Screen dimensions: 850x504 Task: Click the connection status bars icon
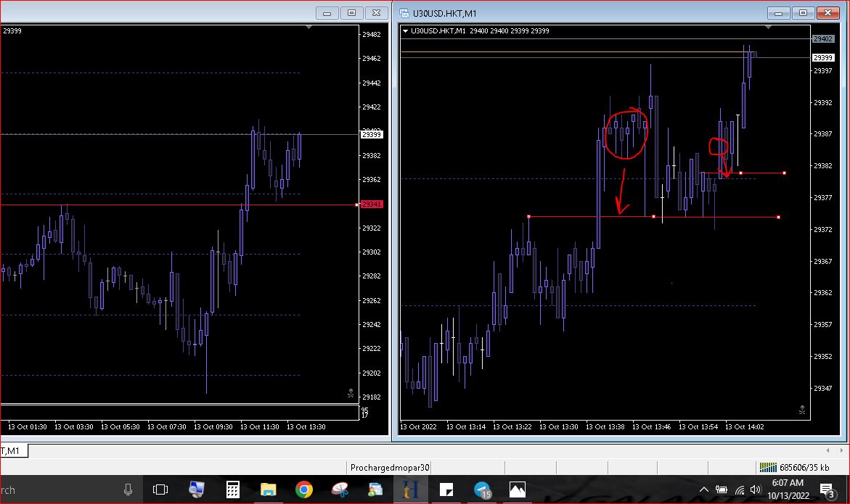767,467
